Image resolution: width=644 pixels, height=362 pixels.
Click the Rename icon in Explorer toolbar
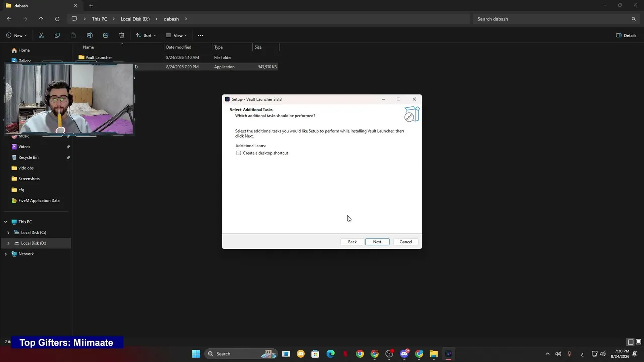pyautogui.click(x=90, y=35)
